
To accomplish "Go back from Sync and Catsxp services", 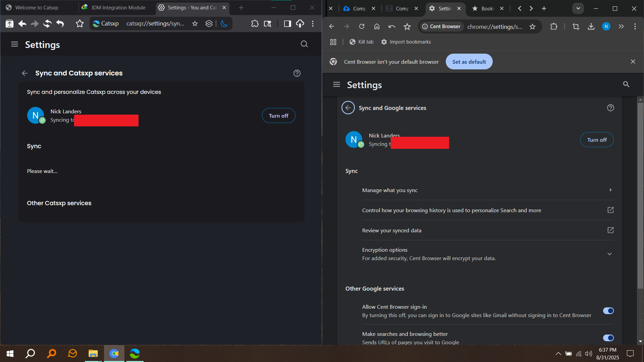I will 24,73.
